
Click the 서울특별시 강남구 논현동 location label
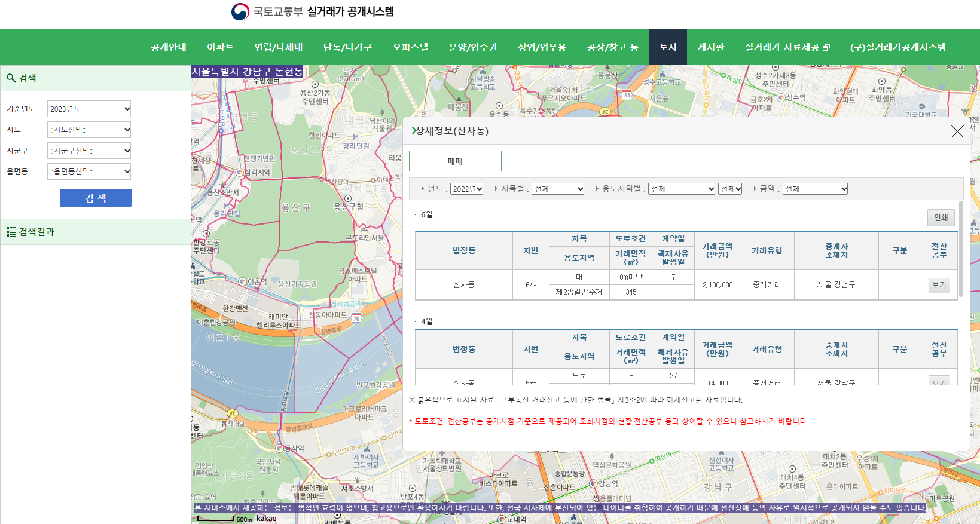(247, 72)
